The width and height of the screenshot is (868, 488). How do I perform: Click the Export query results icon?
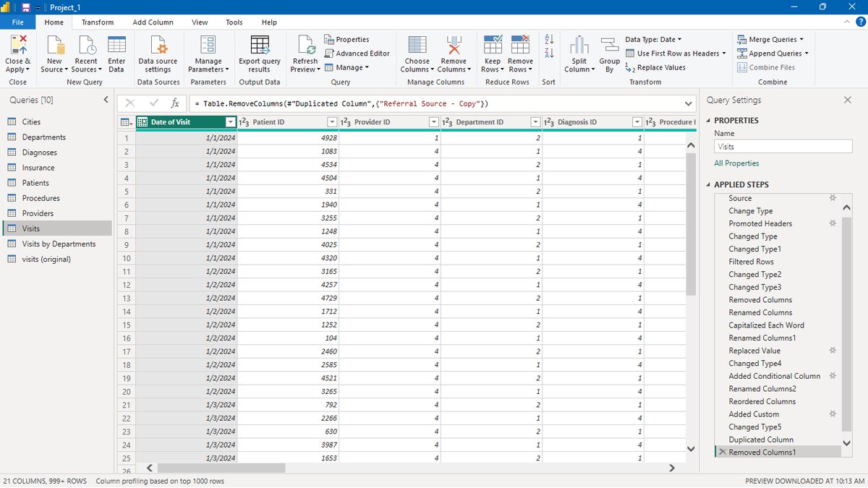pos(260,45)
